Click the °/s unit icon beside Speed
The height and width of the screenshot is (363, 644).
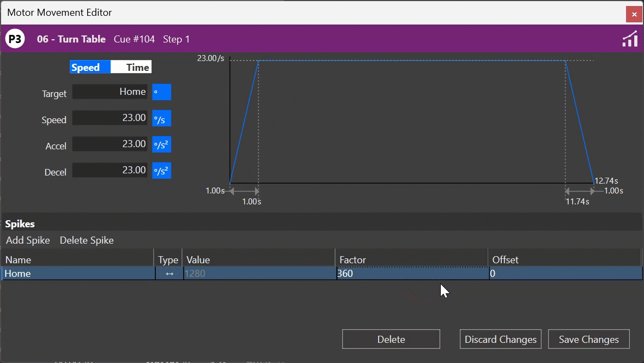pos(161,118)
